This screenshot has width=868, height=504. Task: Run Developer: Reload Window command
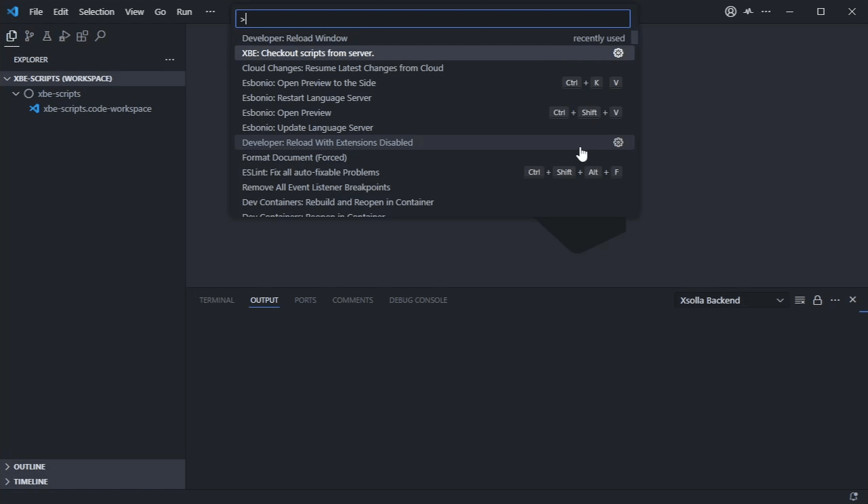tap(434, 38)
